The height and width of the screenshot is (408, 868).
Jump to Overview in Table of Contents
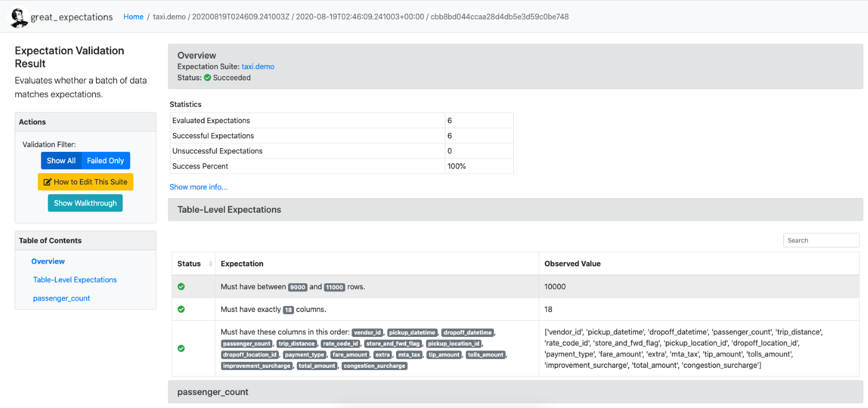coord(48,261)
